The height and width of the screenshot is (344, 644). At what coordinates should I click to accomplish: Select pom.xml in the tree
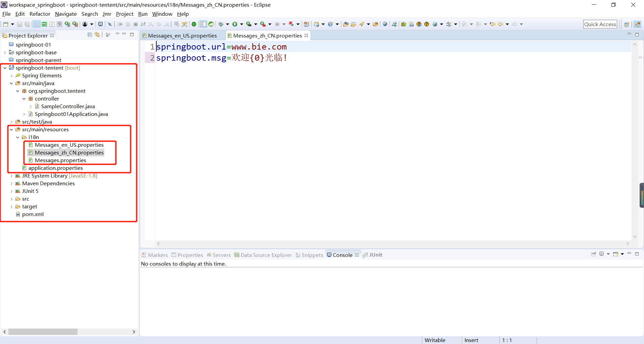(33, 214)
